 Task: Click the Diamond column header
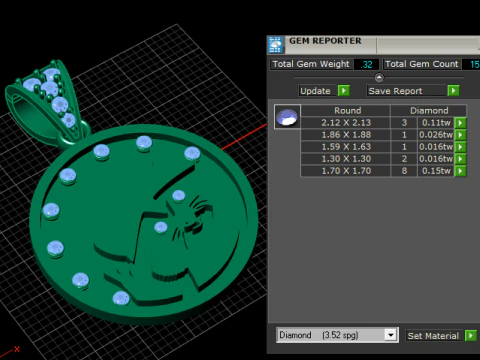(x=429, y=110)
